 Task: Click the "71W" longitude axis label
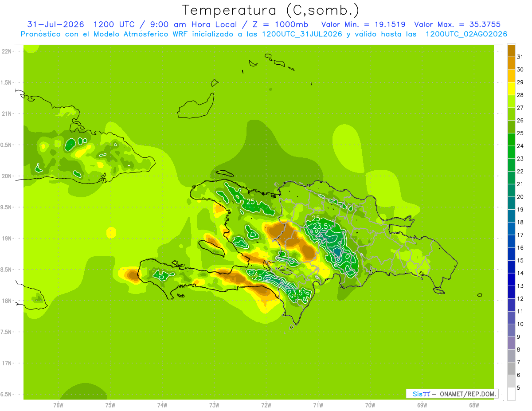[318, 405]
